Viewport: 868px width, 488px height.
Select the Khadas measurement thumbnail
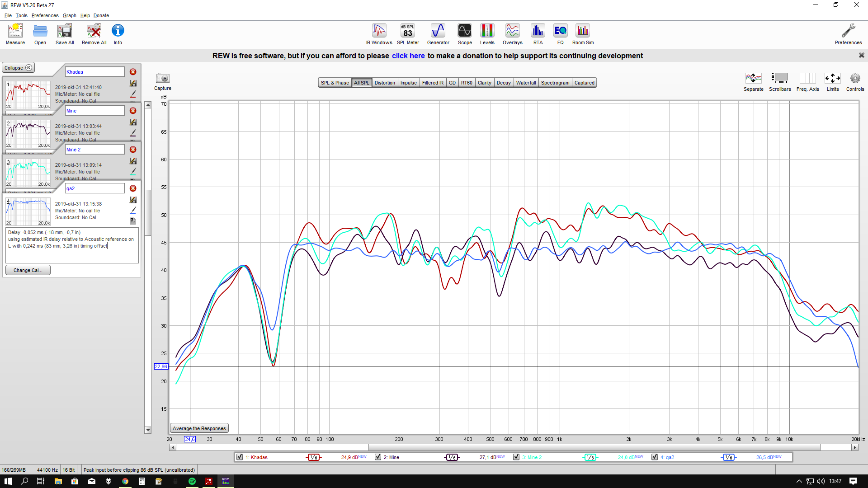pyautogui.click(x=28, y=95)
